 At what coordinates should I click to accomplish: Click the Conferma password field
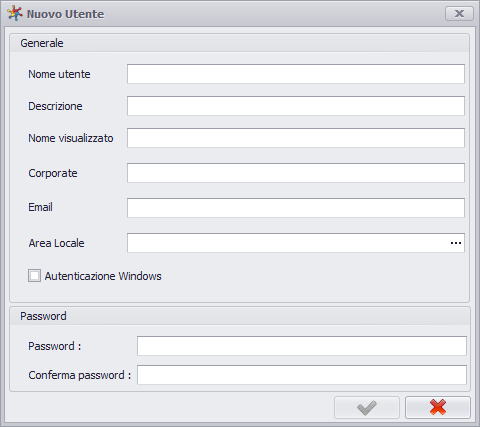[302, 375]
